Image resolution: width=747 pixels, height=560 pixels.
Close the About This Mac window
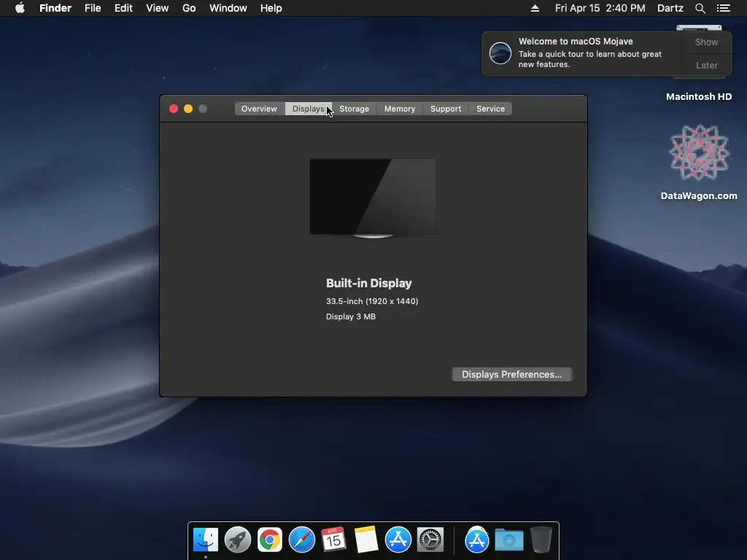174,109
